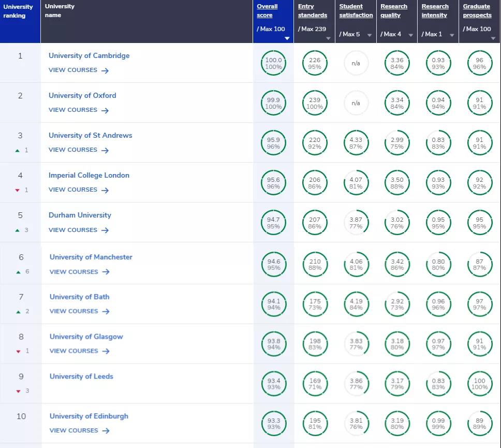
Task: Click the arrow icon beside Cambridge's View Courses
Action: coord(105,70)
